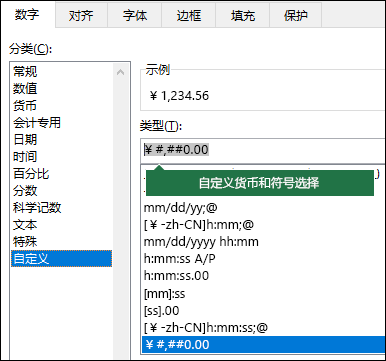Click the 类型 format code input field
Screen dimensions: 386x361
[263, 150]
